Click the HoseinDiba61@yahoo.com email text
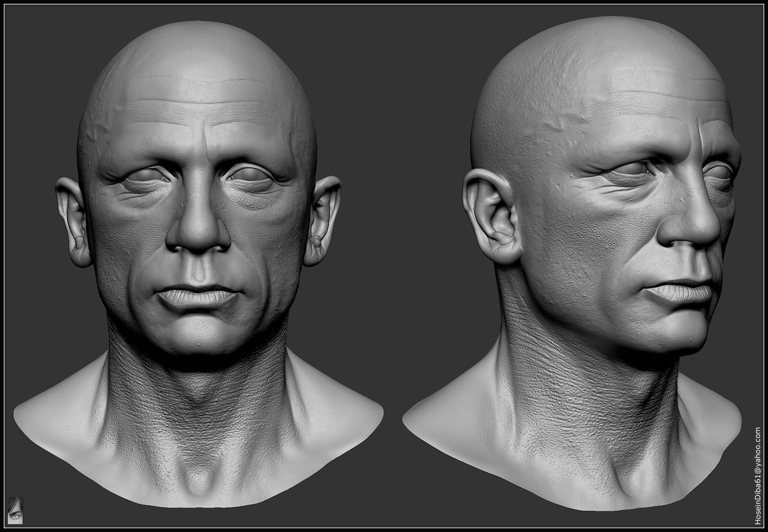The height and width of the screenshot is (532, 768). tap(757, 476)
